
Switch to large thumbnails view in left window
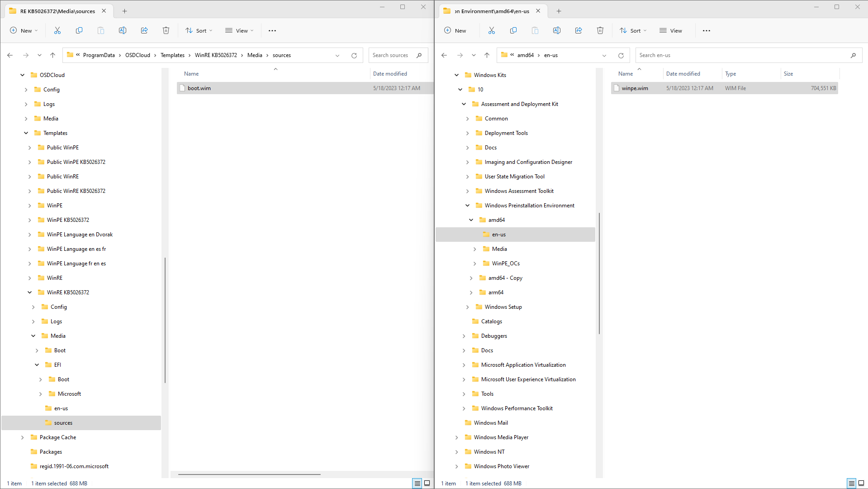[x=427, y=483]
